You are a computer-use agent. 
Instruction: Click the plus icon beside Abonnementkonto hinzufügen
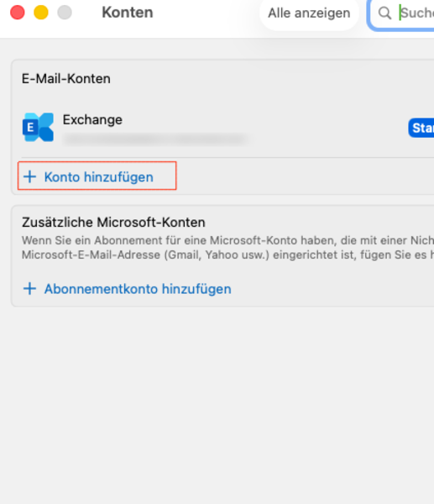(30, 289)
